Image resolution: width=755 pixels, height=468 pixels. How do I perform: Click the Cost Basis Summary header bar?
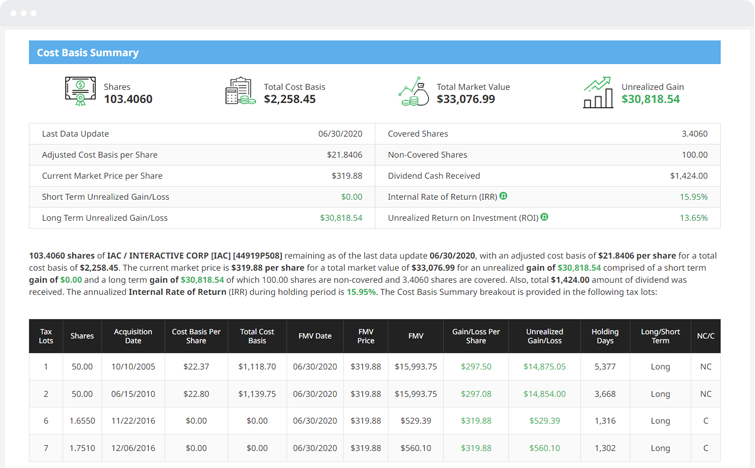[374, 52]
